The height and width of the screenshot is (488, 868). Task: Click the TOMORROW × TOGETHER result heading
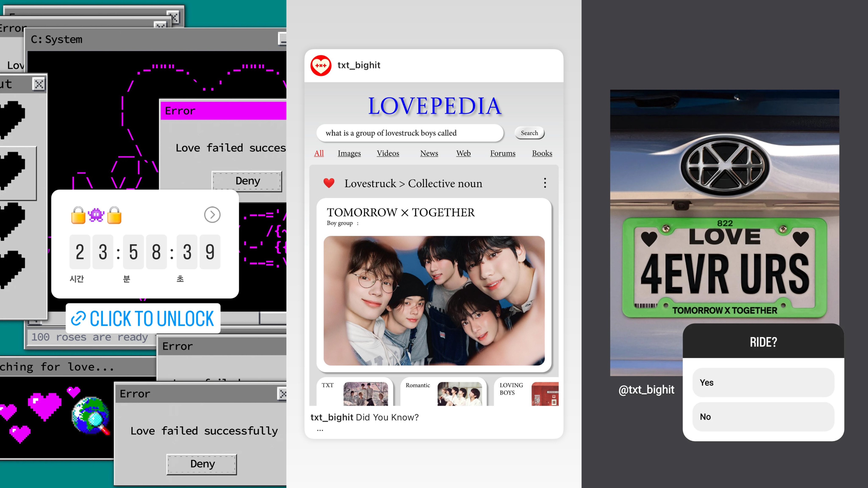tap(401, 212)
